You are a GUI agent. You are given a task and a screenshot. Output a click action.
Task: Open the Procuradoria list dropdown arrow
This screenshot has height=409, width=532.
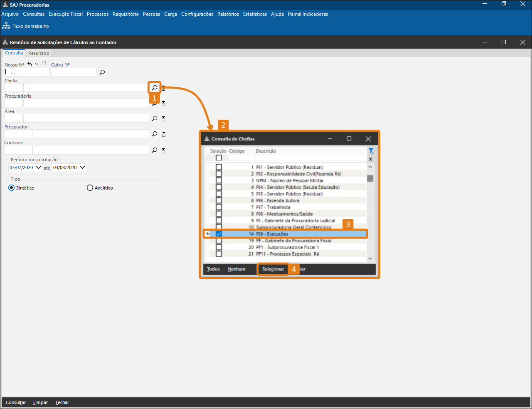pyautogui.click(x=163, y=103)
